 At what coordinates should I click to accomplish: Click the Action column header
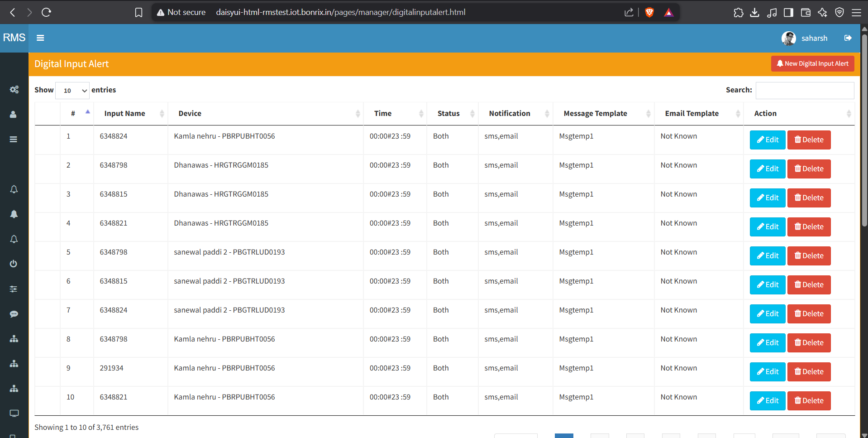[x=799, y=114]
